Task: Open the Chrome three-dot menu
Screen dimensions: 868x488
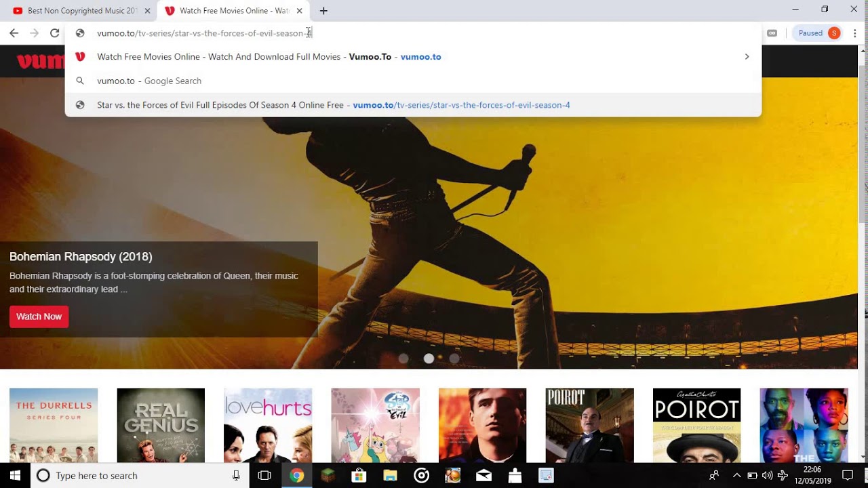Action: [854, 33]
